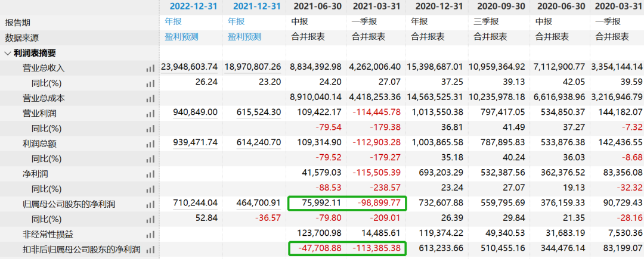Click forecast net profit 464,700.91
This screenshot has width=644, height=259.
pyautogui.click(x=258, y=204)
